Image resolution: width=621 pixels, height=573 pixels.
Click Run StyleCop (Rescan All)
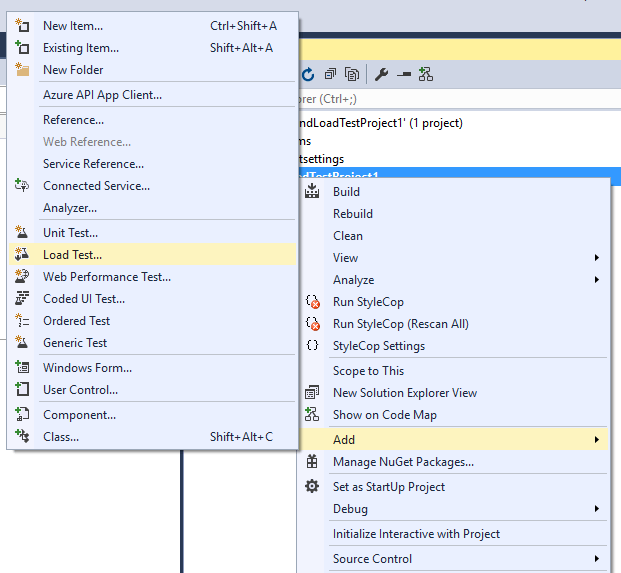pos(400,324)
